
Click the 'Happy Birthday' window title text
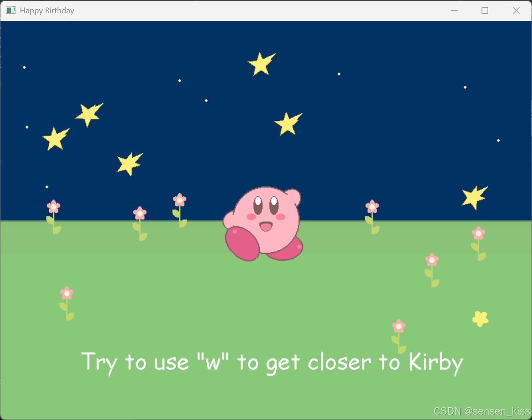point(47,10)
